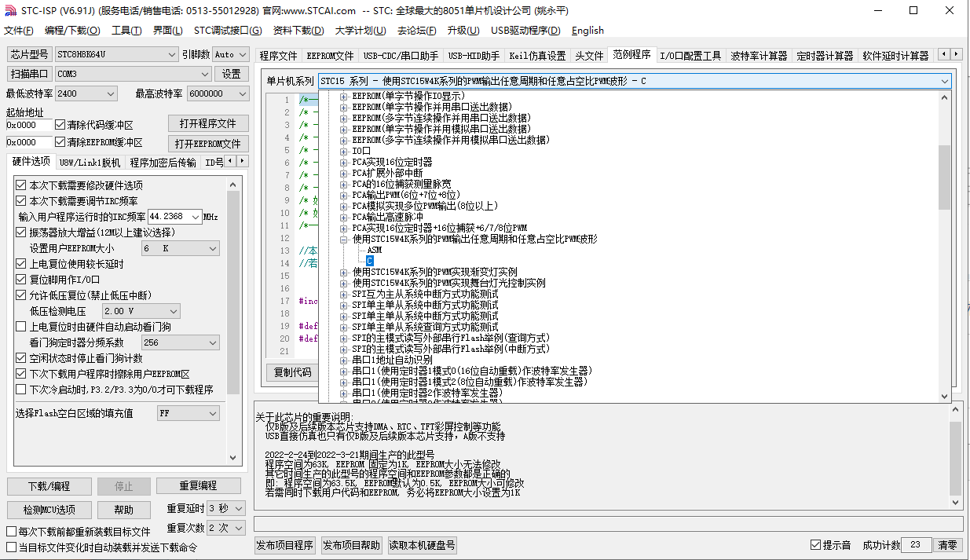Open STC调试接口(G) menu
Image resolution: width=970 pixels, height=560 pixels.
point(228,31)
